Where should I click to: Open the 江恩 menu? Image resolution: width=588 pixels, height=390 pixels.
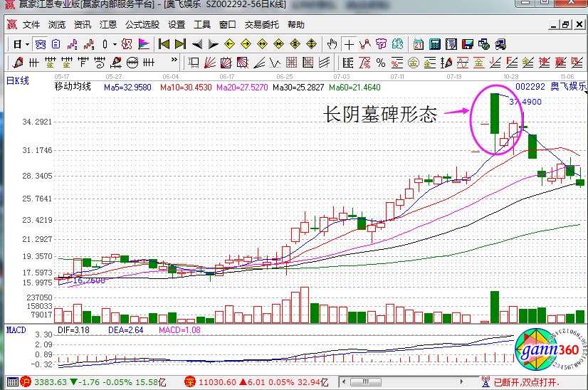pyautogui.click(x=107, y=25)
